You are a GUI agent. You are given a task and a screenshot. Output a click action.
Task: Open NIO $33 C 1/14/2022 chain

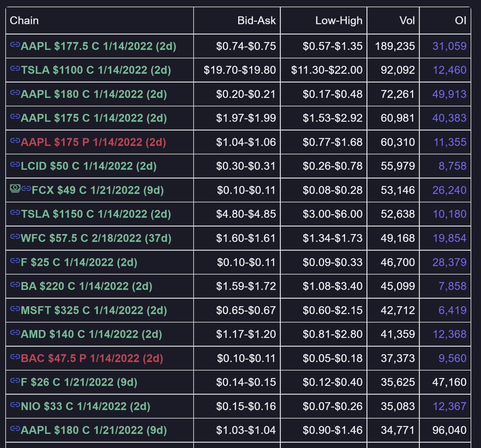tap(86, 406)
